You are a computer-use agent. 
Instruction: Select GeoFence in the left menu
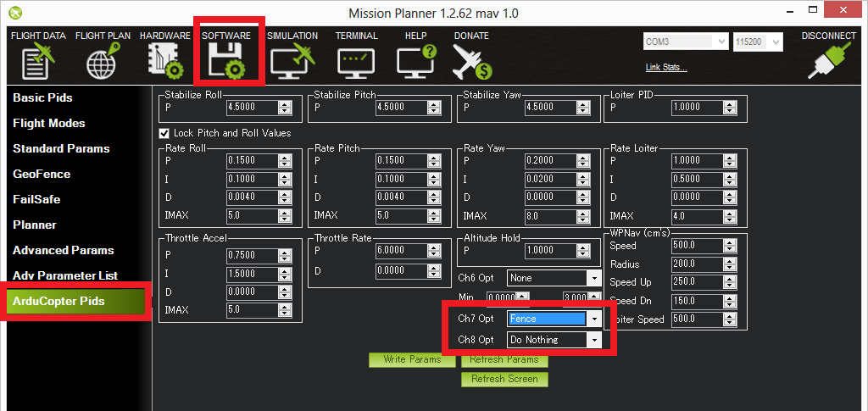click(x=42, y=174)
